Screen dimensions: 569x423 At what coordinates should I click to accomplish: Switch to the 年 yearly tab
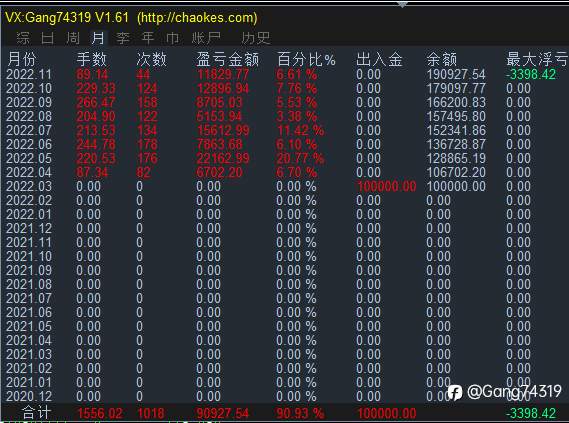(x=148, y=38)
